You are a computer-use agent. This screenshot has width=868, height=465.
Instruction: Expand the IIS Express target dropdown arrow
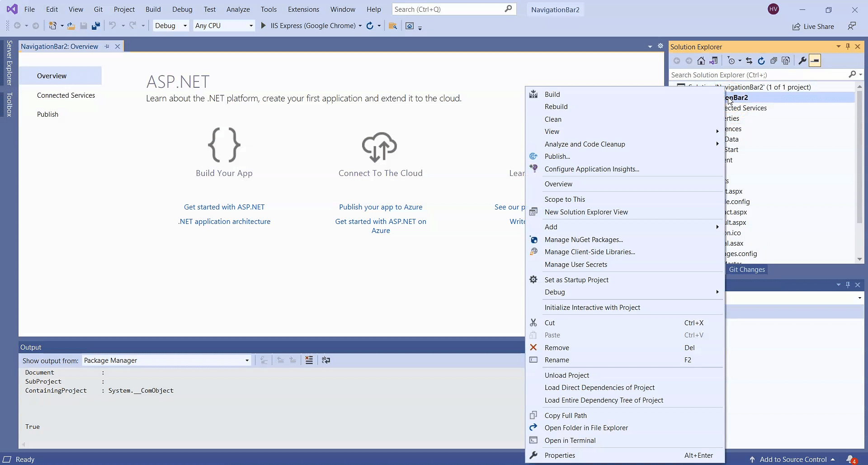(x=360, y=26)
